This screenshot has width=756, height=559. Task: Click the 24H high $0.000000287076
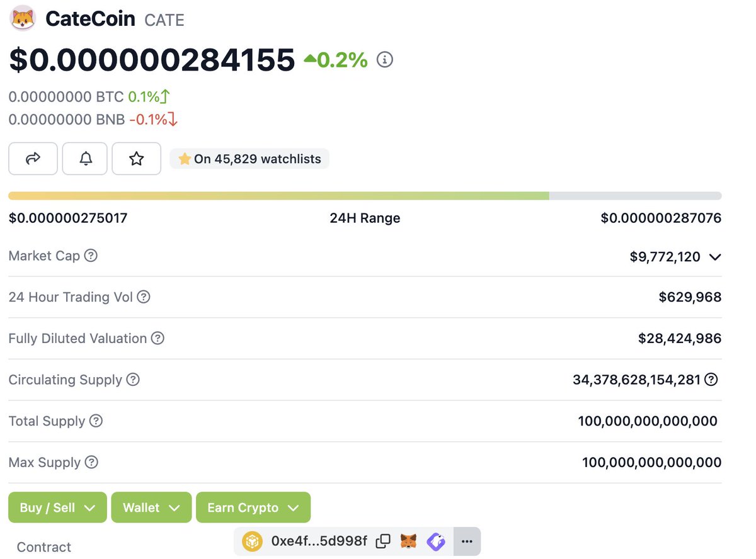click(x=661, y=218)
